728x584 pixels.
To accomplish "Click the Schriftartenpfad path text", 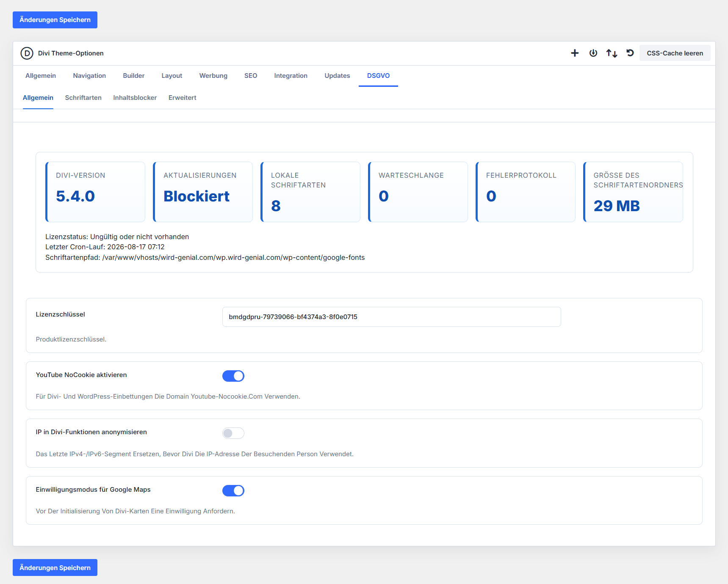I will pos(205,257).
